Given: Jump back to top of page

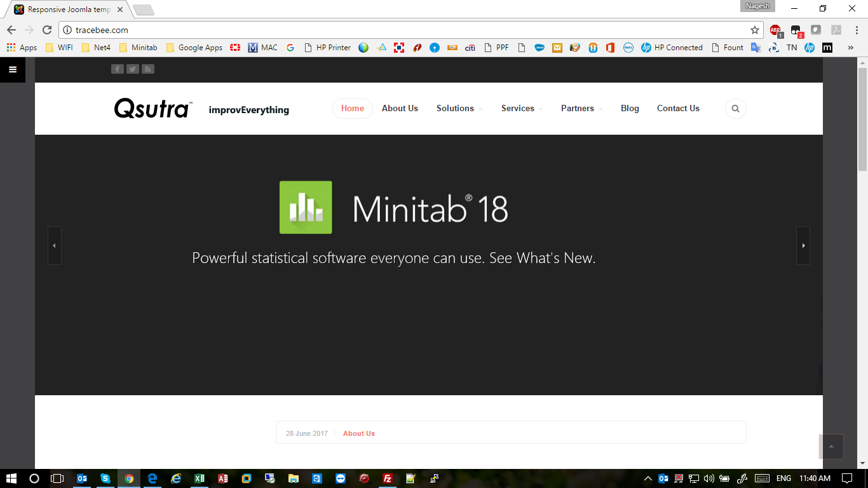Looking at the screenshot, I should (831, 447).
